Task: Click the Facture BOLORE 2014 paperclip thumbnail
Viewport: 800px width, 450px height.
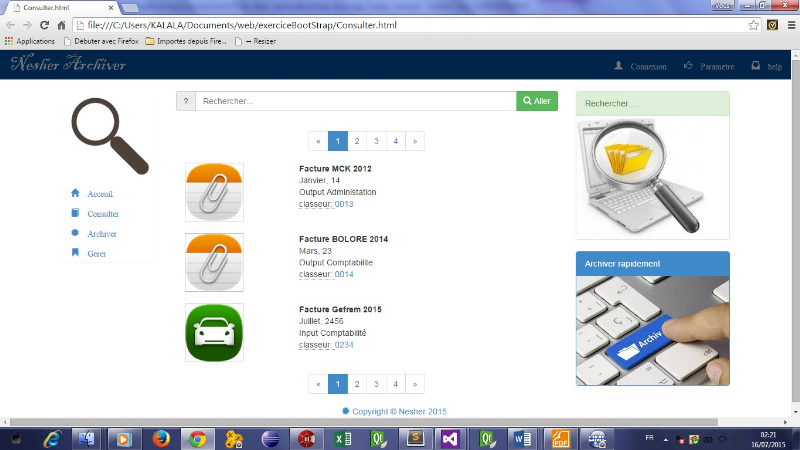Action: point(214,263)
